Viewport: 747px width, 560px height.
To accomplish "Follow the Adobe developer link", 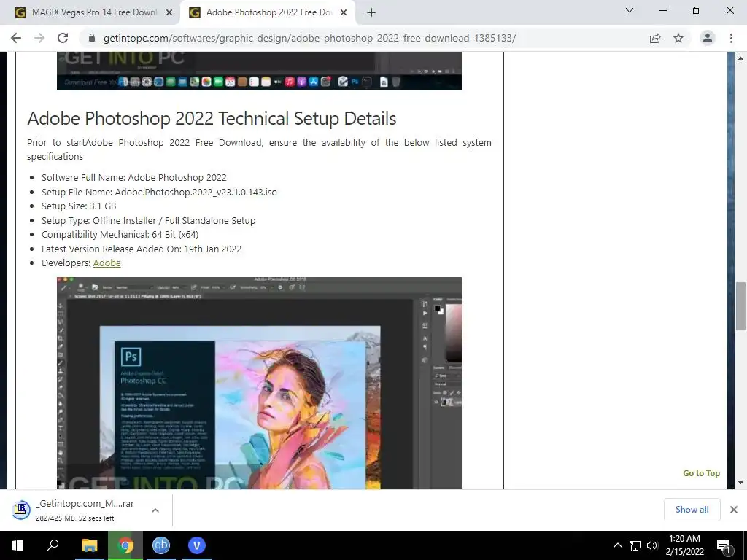I will tap(107, 262).
